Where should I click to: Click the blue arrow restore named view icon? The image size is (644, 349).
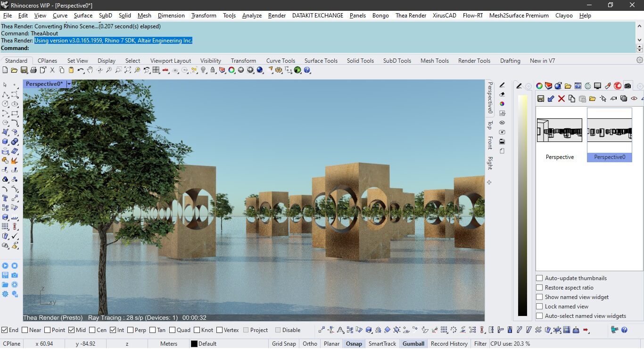(551, 99)
